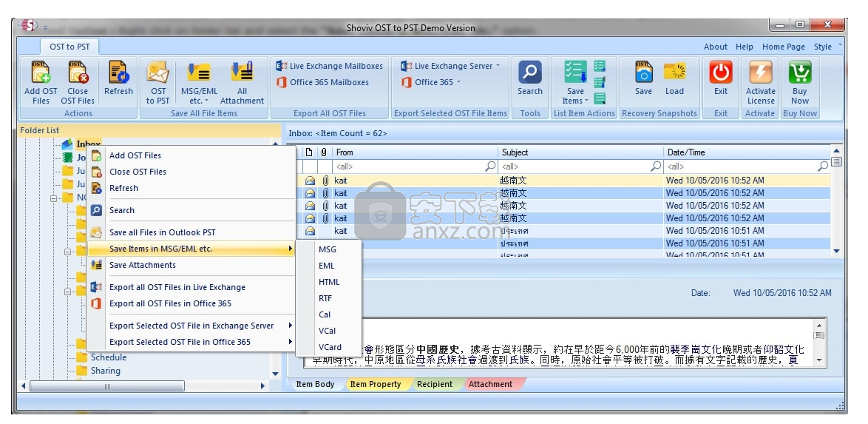Screen dimensions: 868x424
Task: Select Save Items in MSG/EML etc. entry
Action: click(191, 249)
